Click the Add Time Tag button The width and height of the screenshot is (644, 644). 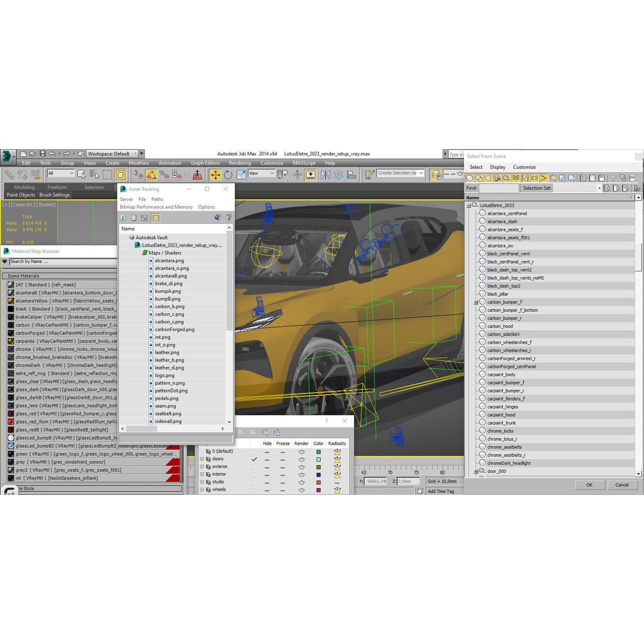pyautogui.click(x=441, y=491)
